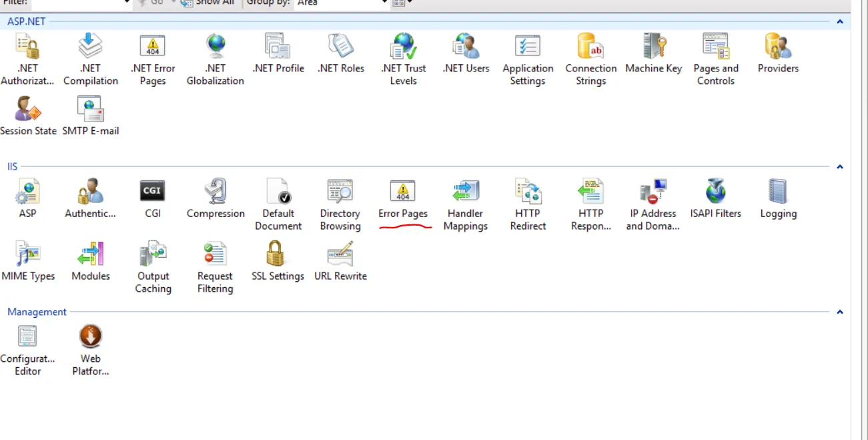The width and height of the screenshot is (868, 440).
Task: Open IIS Error Pages feature
Action: coord(403,199)
